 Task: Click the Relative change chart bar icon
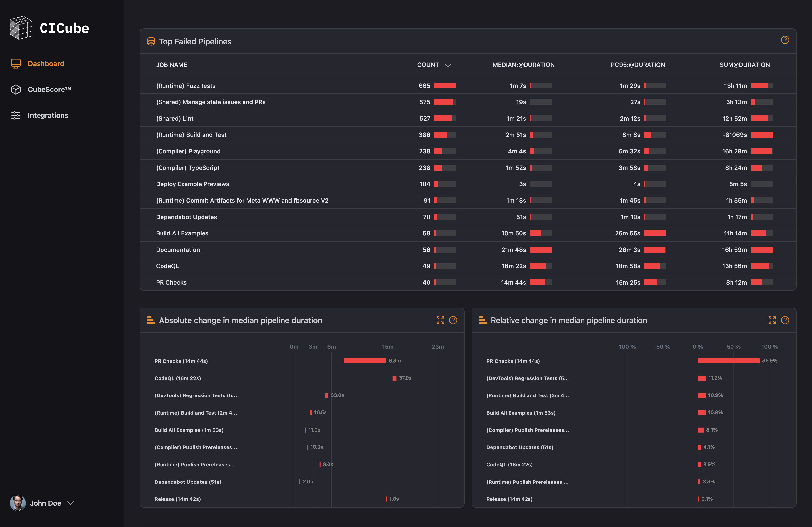click(x=483, y=320)
